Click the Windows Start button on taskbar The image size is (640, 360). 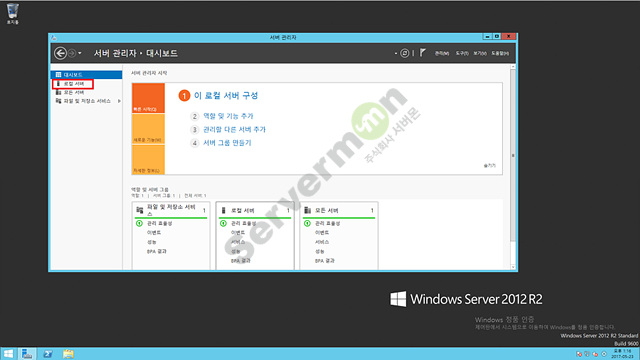pos(8,353)
